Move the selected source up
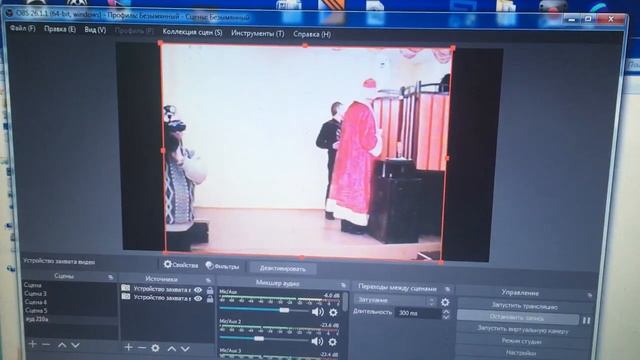Viewport: 640px width, 360px height. pos(172,349)
